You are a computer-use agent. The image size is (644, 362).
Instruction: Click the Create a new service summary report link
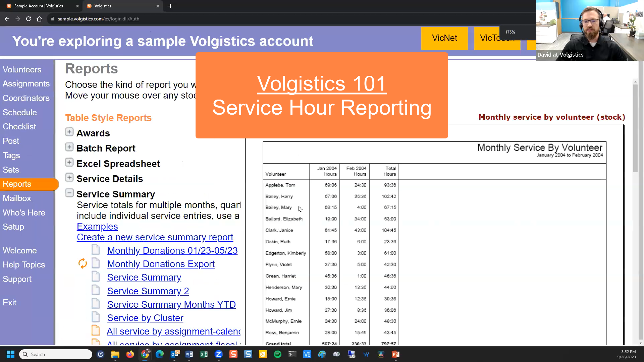pyautogui.click(x=155, y=237)
